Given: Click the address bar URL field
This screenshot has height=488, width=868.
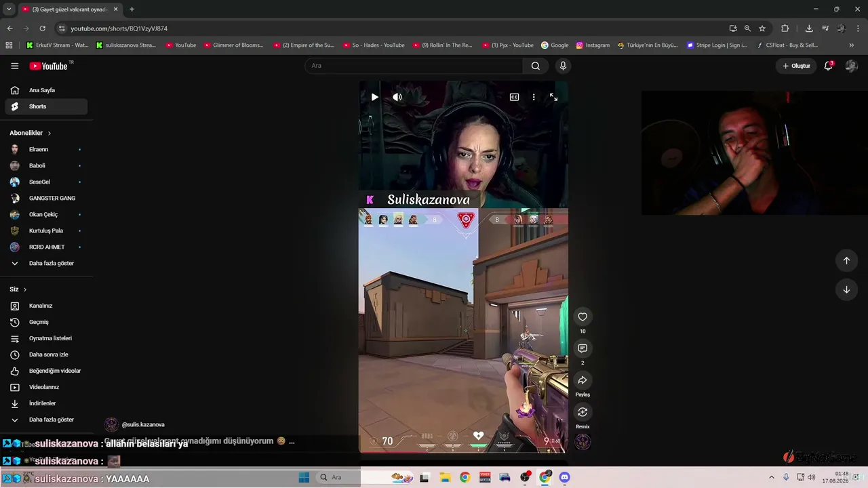Looking at the screenshot, I should [x=393, y=28].
